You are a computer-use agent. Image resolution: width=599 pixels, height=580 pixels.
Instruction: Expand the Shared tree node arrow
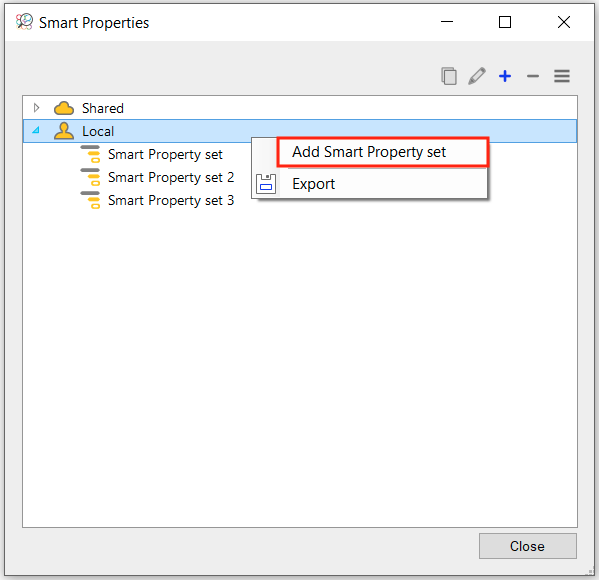click(x=36, y=108)
